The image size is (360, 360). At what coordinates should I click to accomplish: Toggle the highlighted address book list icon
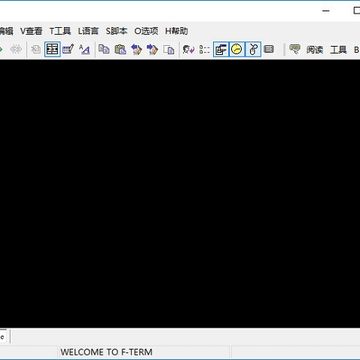[52, 50]
